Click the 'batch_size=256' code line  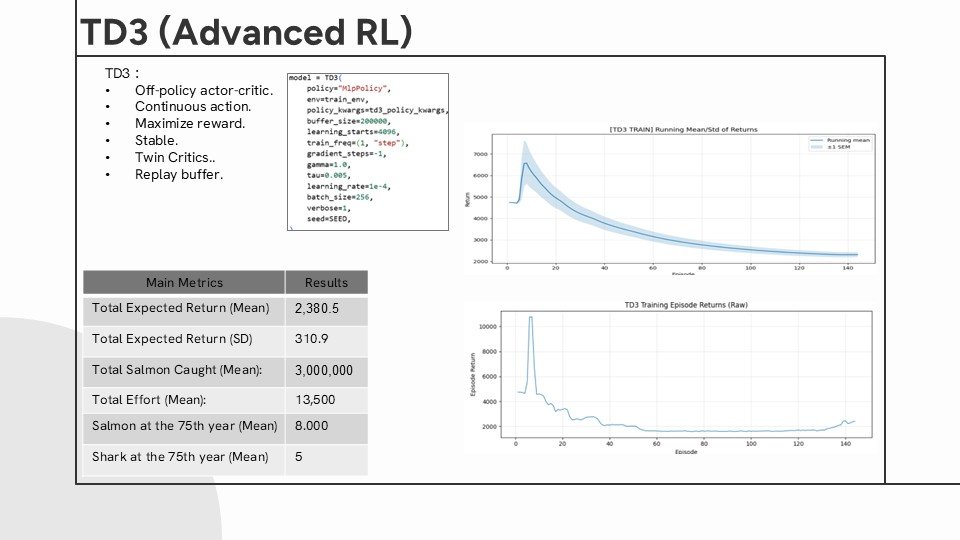click(340, 197)
